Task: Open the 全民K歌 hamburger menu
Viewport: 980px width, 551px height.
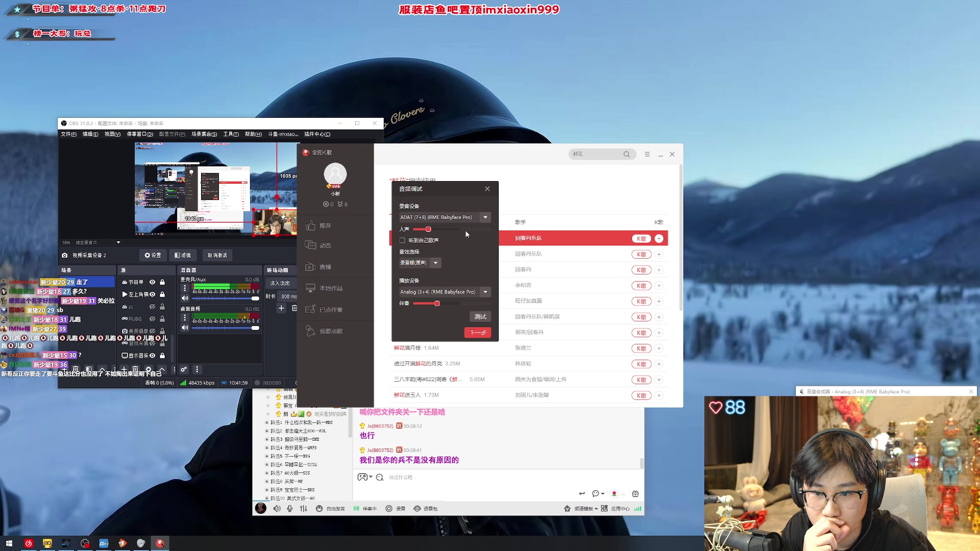Action: coord(647,154)
